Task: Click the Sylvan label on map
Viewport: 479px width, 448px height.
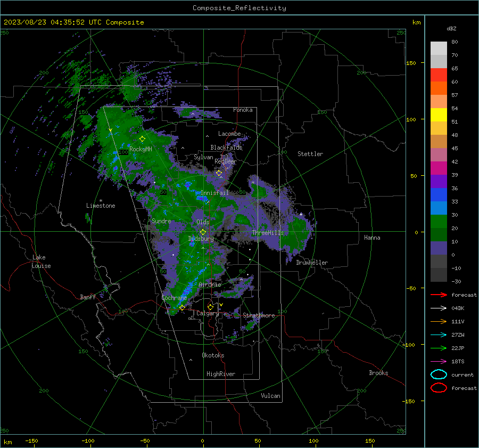Action: coord(203,157)
